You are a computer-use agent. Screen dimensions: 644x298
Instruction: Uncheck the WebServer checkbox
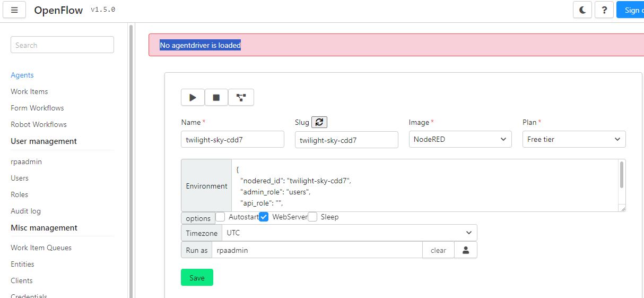point(264,217)
